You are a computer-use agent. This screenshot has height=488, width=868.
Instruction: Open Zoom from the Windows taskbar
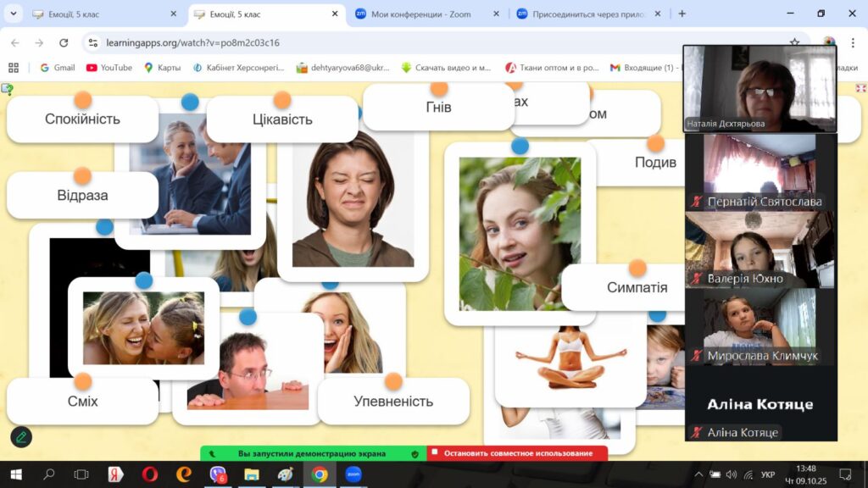[353, 474]
